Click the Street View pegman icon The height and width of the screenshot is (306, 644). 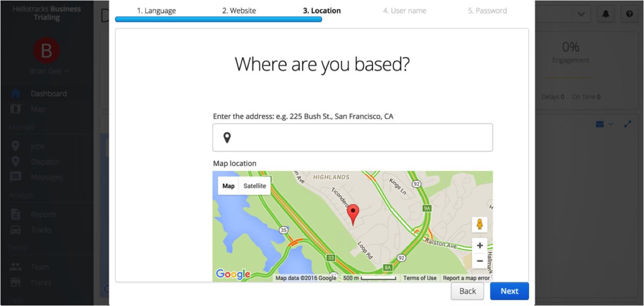[x=480, y=225]
